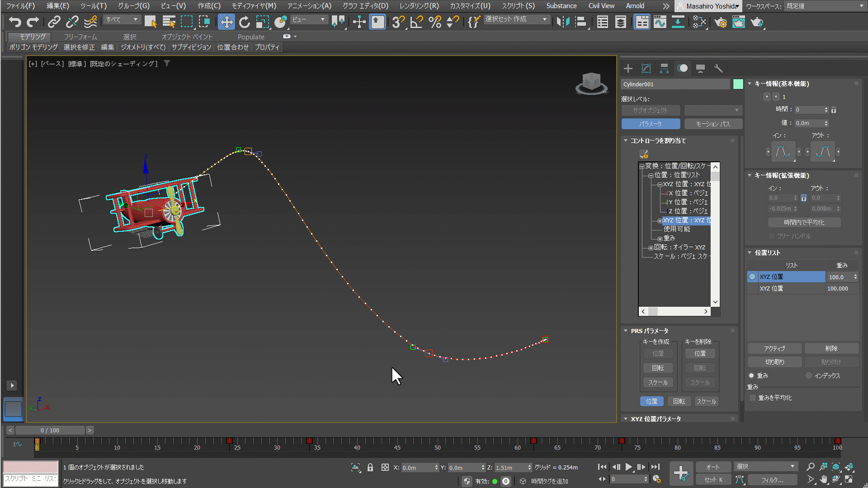
Task: Toggle the Angle Snap icon
Action: 416,22
